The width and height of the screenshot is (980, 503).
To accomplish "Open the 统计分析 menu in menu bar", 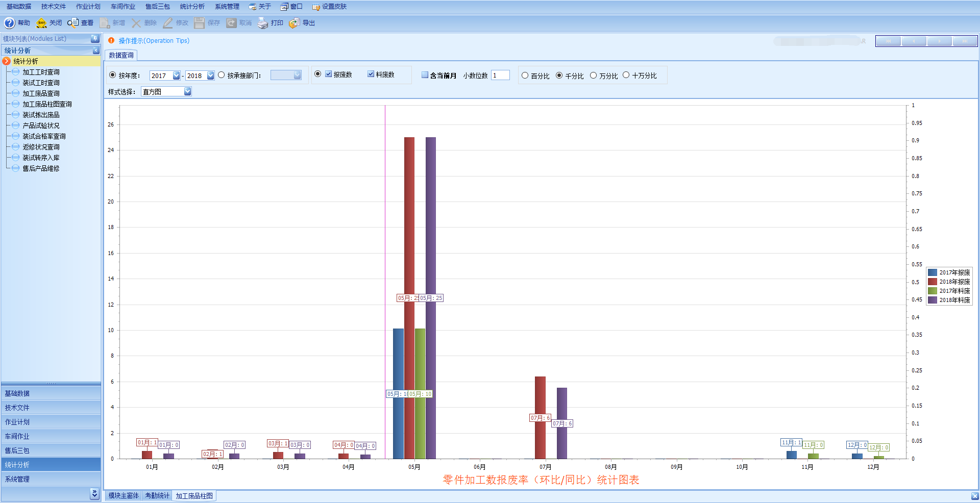I will pyautogui.click(x=192, y=7).
